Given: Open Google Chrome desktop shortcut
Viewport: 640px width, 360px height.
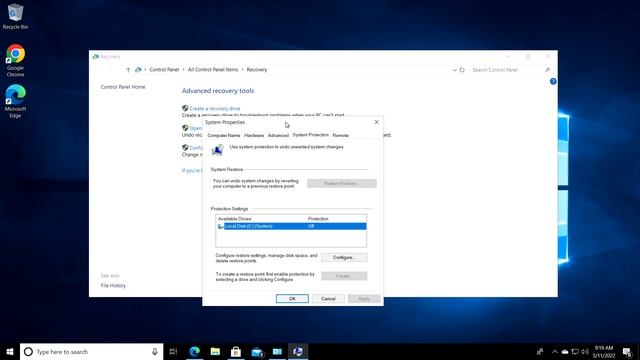Looking at the screenshot, I should pyautogui.click(x=15, y=60).
